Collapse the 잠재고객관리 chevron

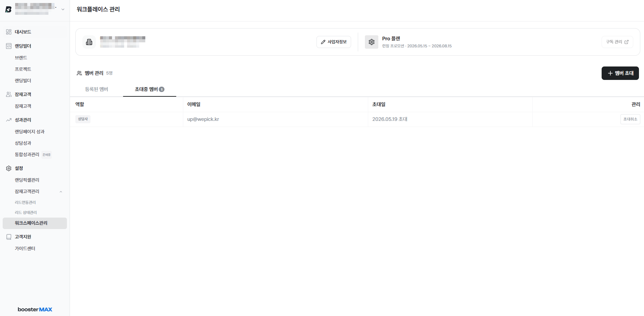pyautogui.click(x=61, y=192)
